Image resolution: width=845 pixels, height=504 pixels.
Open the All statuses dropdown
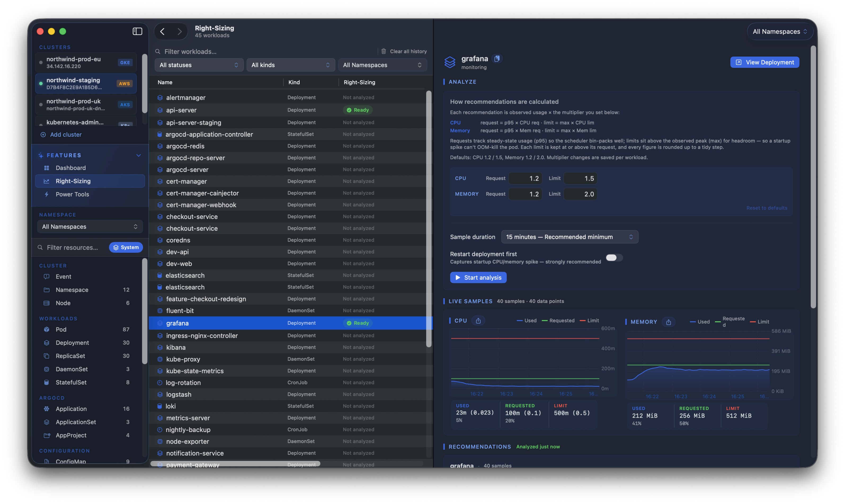199,65
